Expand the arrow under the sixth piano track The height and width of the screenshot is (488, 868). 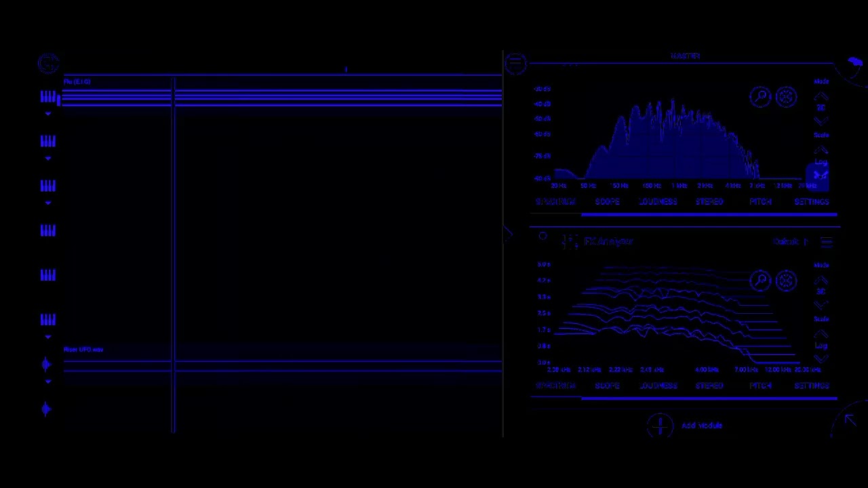pyautogui.click(x=47, y=337)
